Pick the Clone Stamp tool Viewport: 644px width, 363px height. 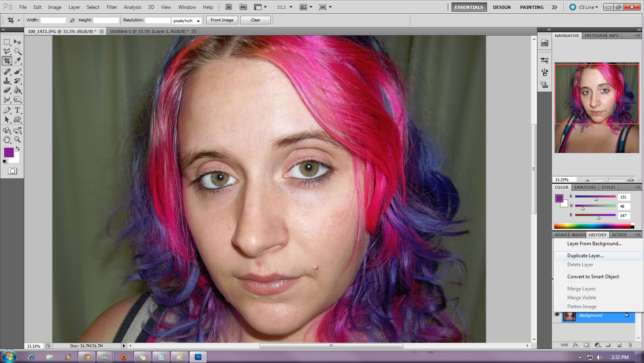click(7, 81)
